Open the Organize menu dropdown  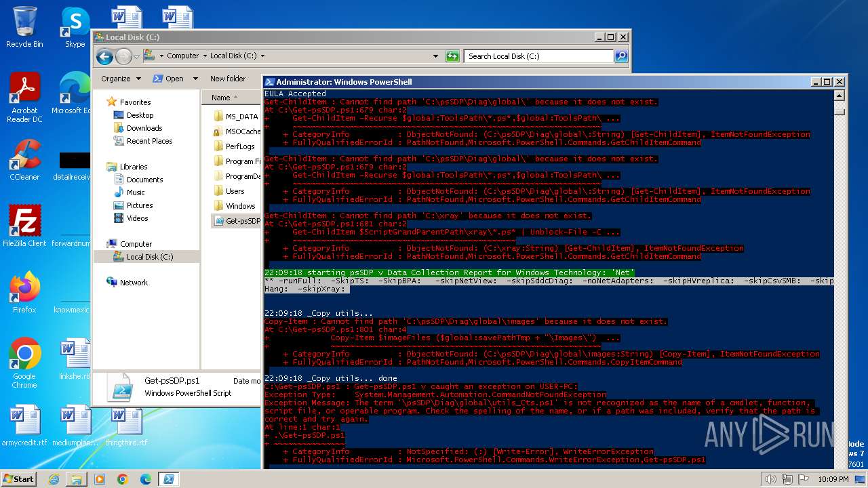click(121, 79)
